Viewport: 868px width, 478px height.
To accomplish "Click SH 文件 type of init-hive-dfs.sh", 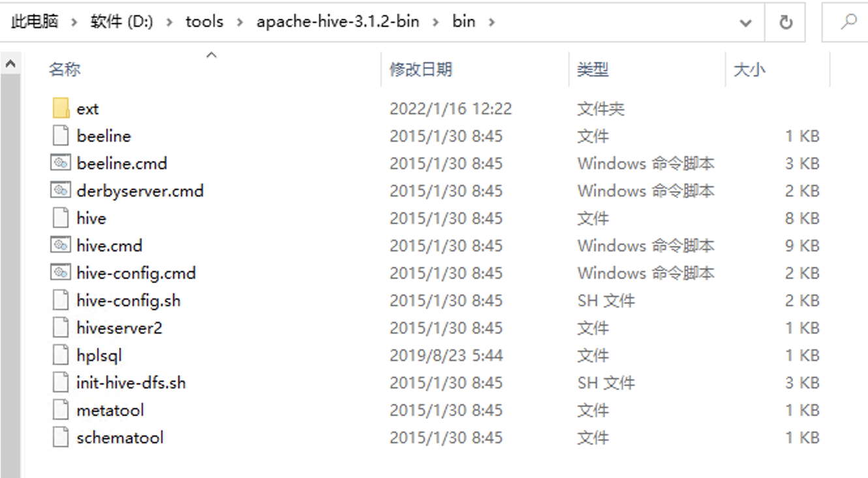I will pos(606,383).
